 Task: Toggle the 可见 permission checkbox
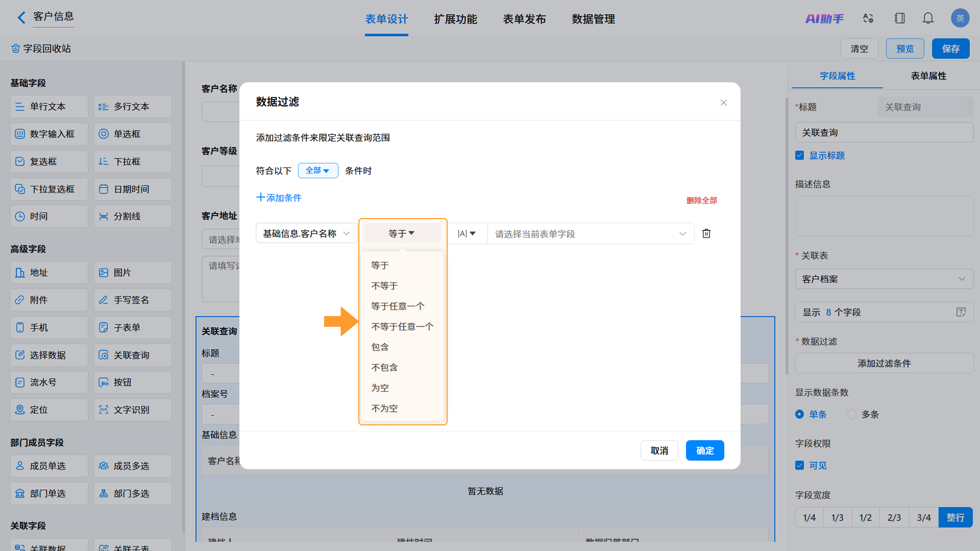click(x=799, y=465)
